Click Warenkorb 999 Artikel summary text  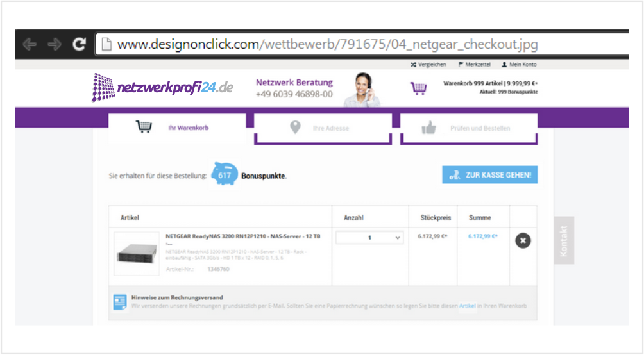(491, 83)
